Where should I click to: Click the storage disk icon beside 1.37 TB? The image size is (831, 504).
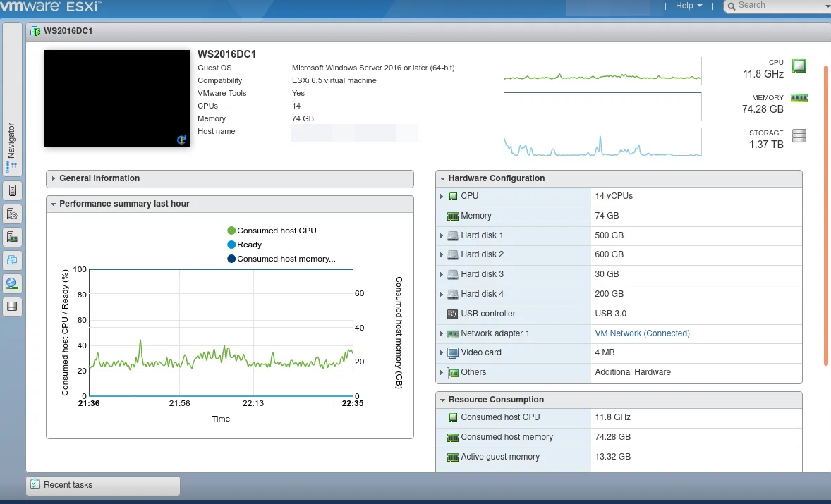(799, 136)
